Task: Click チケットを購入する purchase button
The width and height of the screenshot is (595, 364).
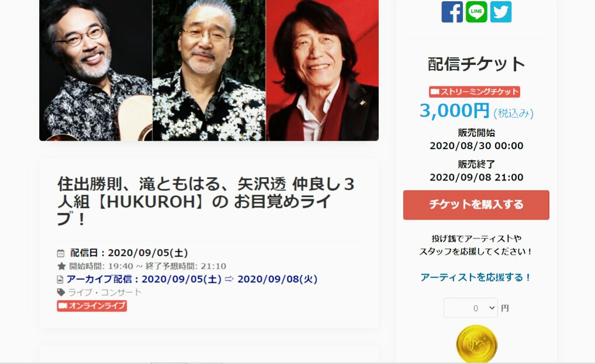Action: coord(476,204)
